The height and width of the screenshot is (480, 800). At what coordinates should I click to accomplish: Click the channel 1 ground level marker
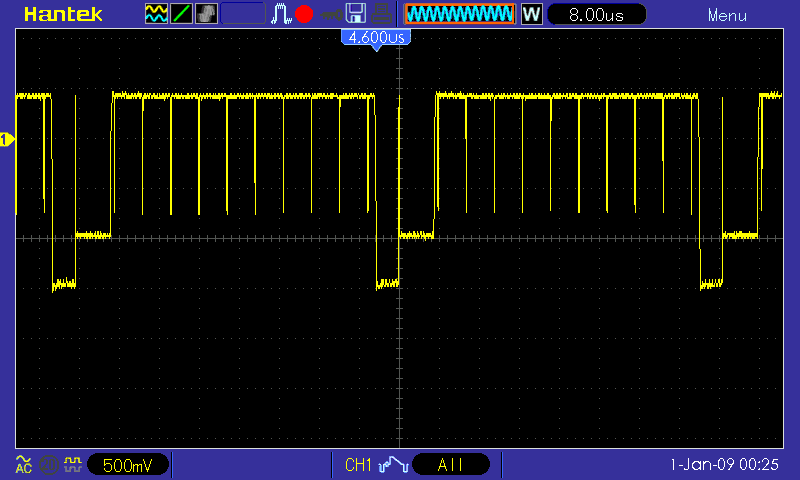pos(7,139)
